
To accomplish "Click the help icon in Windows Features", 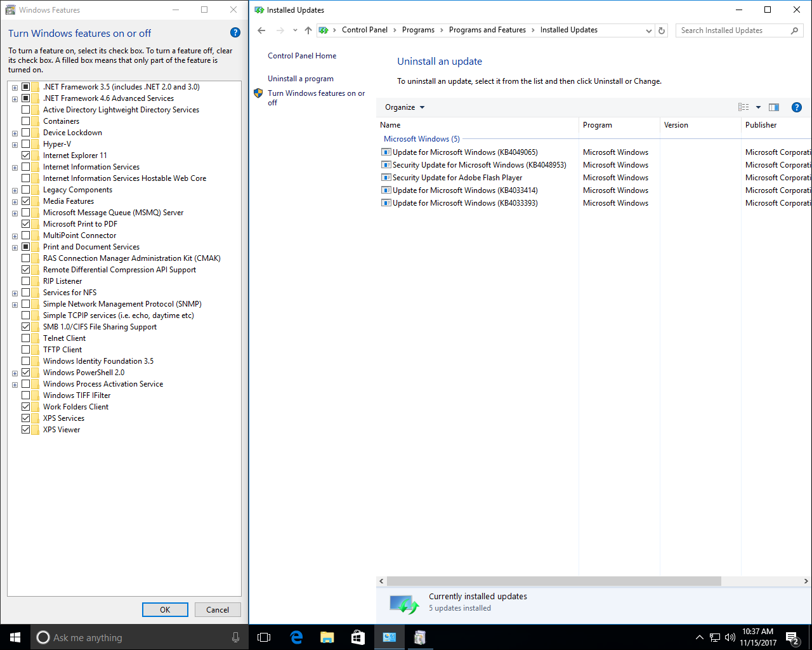I will [235, 33].
